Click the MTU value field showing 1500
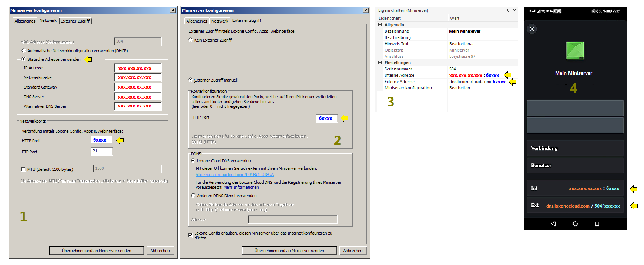Viewport: 644px width, 265px height. 127,169
